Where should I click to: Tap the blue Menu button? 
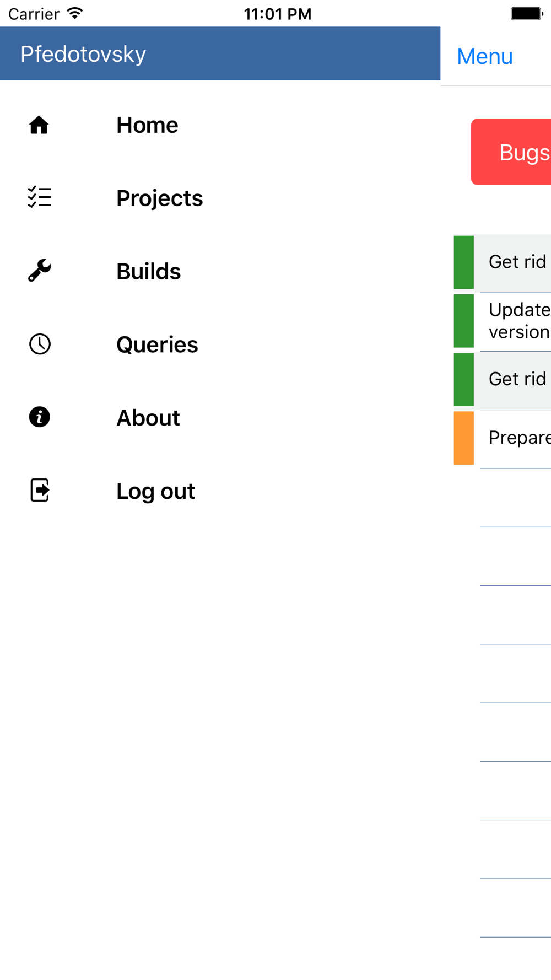click(x=485, y=56)
